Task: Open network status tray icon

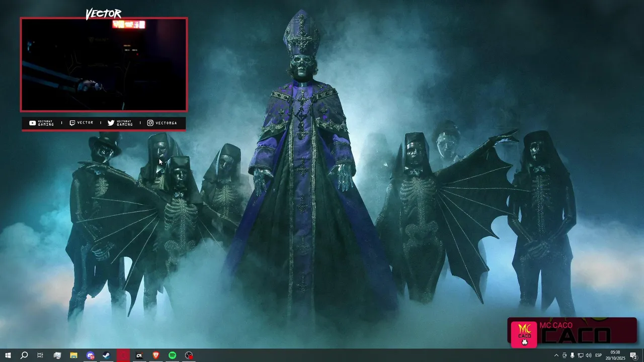Action: [x=580, y=355]
